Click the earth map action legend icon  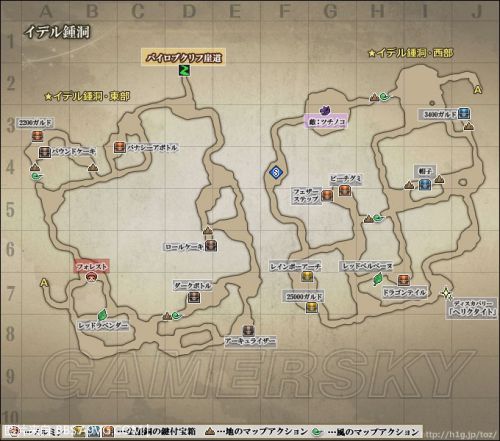point(211,432)
